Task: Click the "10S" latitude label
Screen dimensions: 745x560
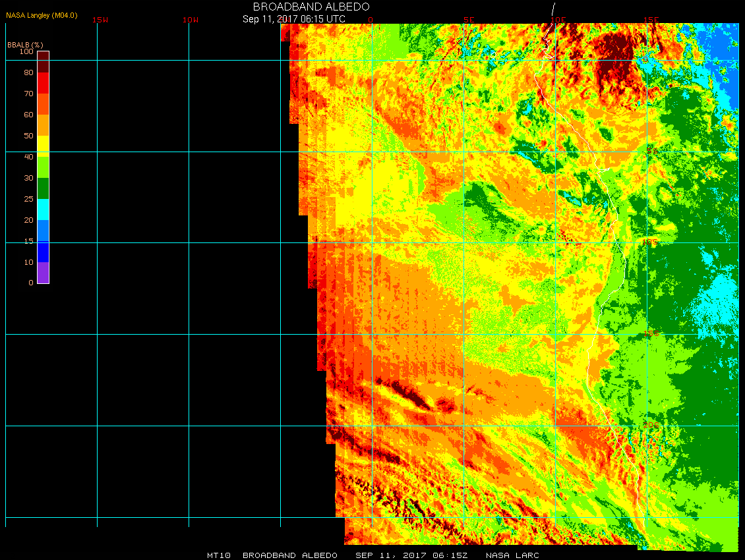Action: tap(651, 242)
